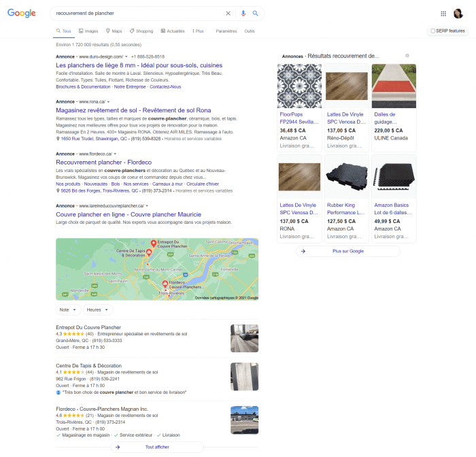Open Flordeco Couvre-Planchers Magnan listing photo

(x=244, y=420)
